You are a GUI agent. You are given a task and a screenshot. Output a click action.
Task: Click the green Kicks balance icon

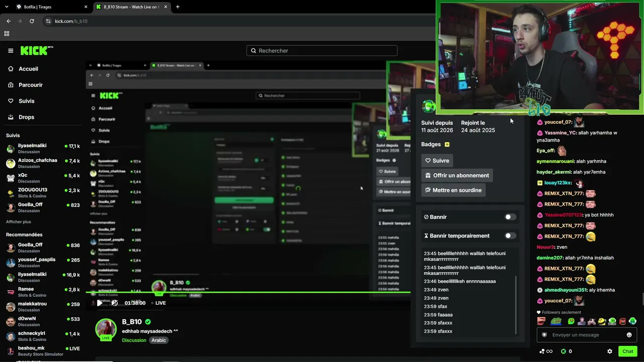click(x=563, y=351)
